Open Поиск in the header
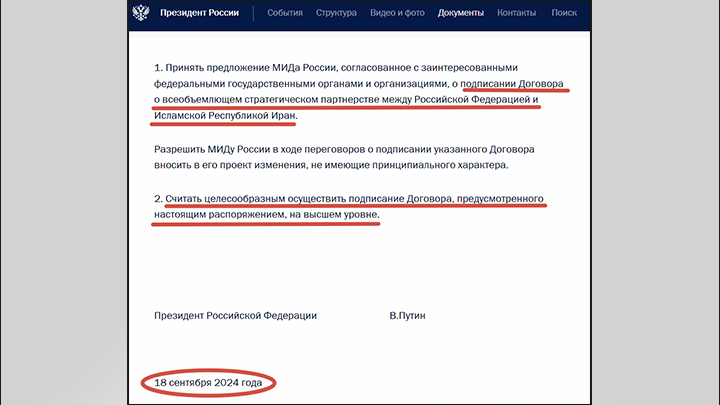720x405 pixels. coord(564,14)
